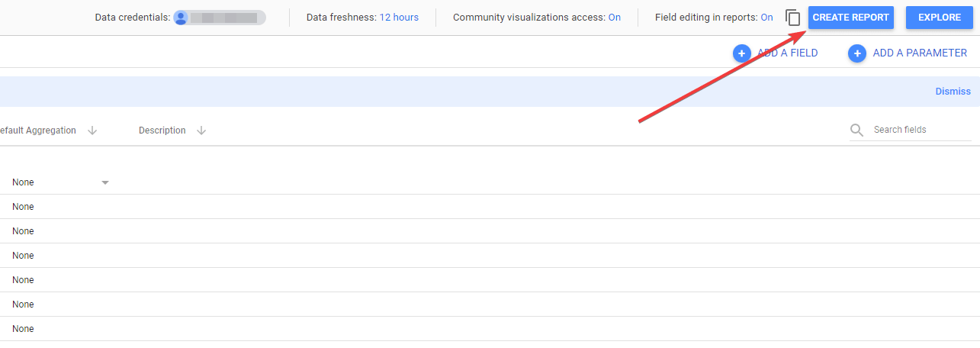Toggle Community visualizations access On
This screenshot has height=348, width=980.
[614, 18]
